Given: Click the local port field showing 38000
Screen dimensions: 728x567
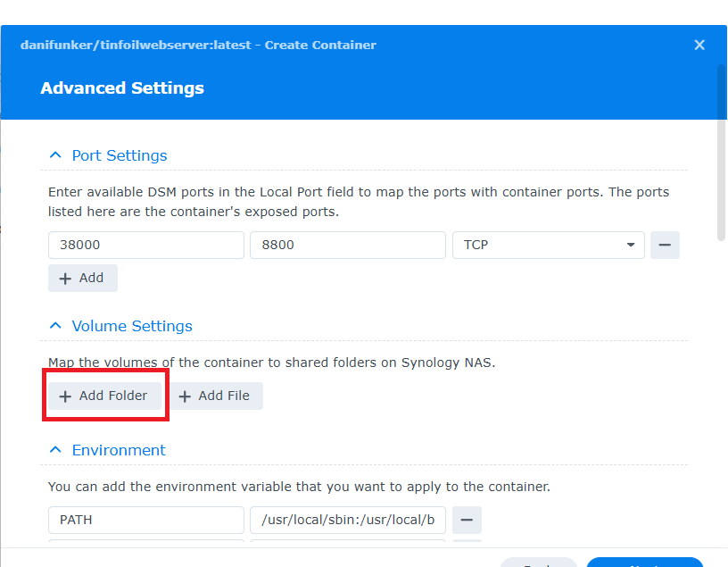Looking at the screenshot, I should pos(145,245).
